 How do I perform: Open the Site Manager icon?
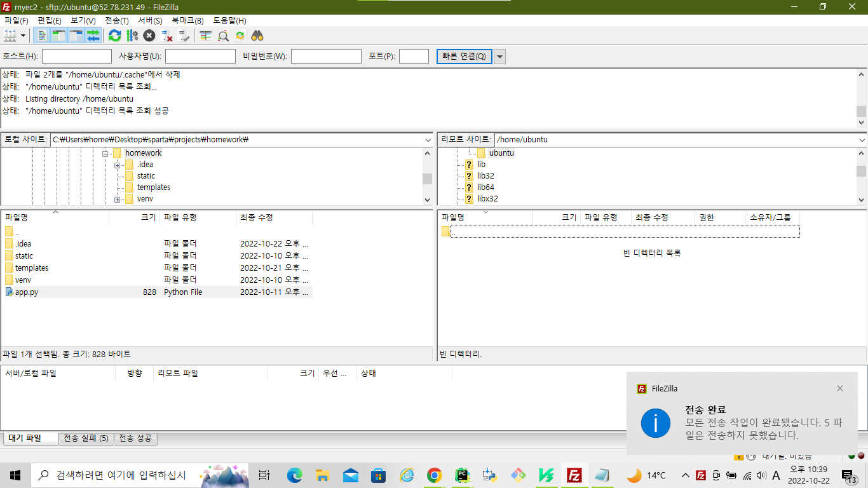click(10, 36)
